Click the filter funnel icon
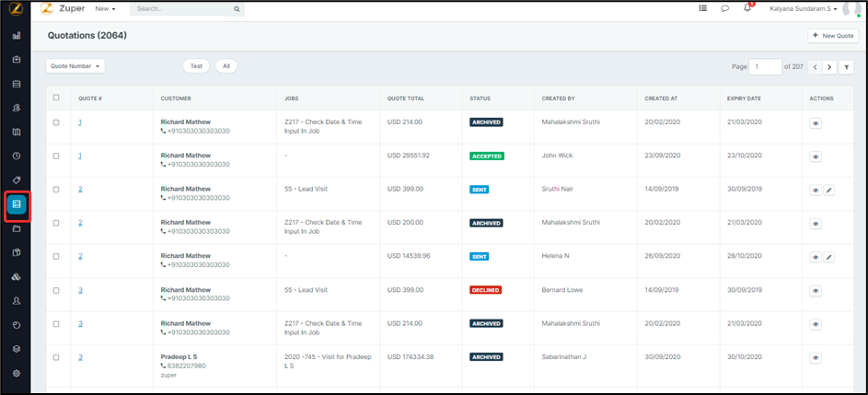 848,67
